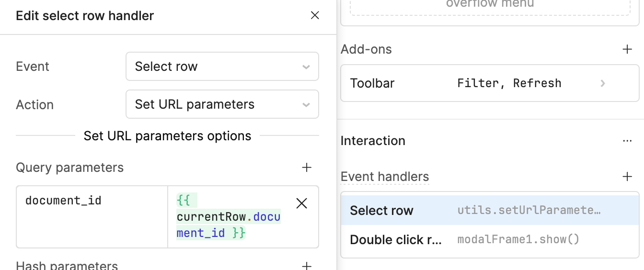Select the Select row event handler

pos(382,211)
